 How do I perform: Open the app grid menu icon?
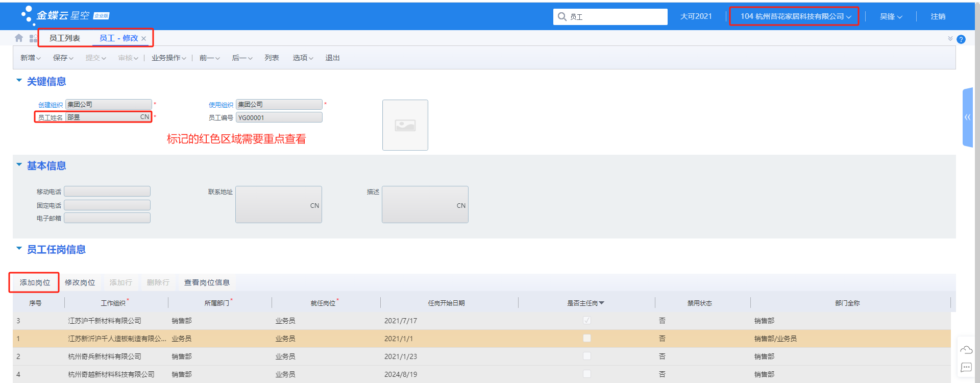pos(33,38)
